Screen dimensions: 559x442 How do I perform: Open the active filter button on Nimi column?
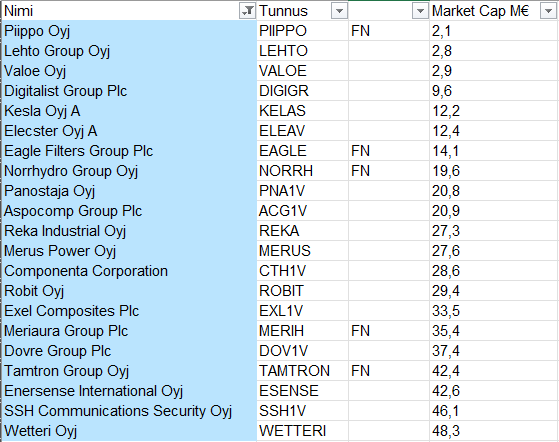(247, 11)
